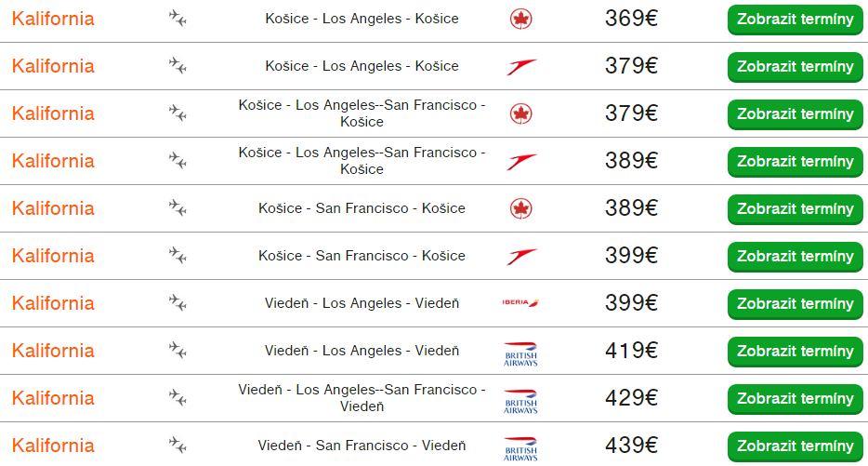Click the 419€ price
This screenshot has width=868, height=466.
631,351
